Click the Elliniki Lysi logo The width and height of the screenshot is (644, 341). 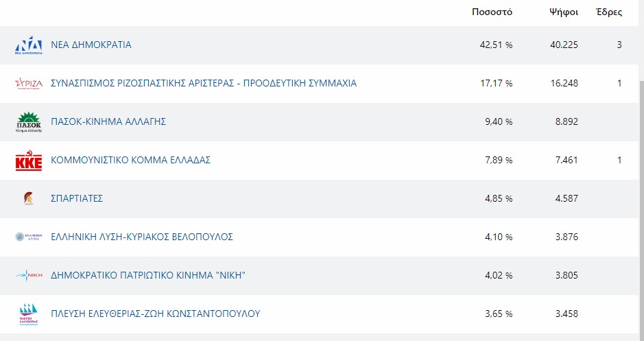point(29,237)
